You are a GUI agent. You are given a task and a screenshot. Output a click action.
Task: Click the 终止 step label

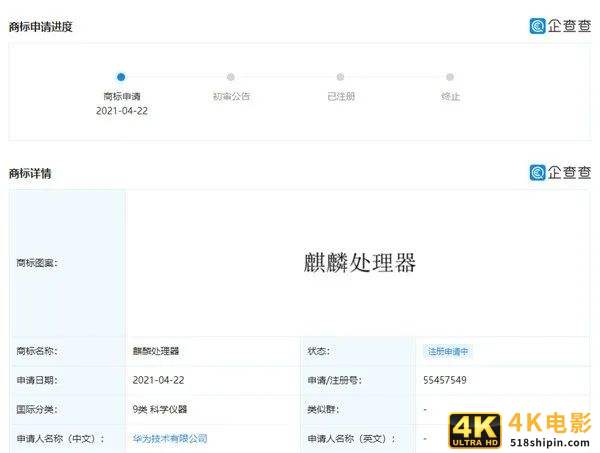pyautogui.click(x=450, y=96)
